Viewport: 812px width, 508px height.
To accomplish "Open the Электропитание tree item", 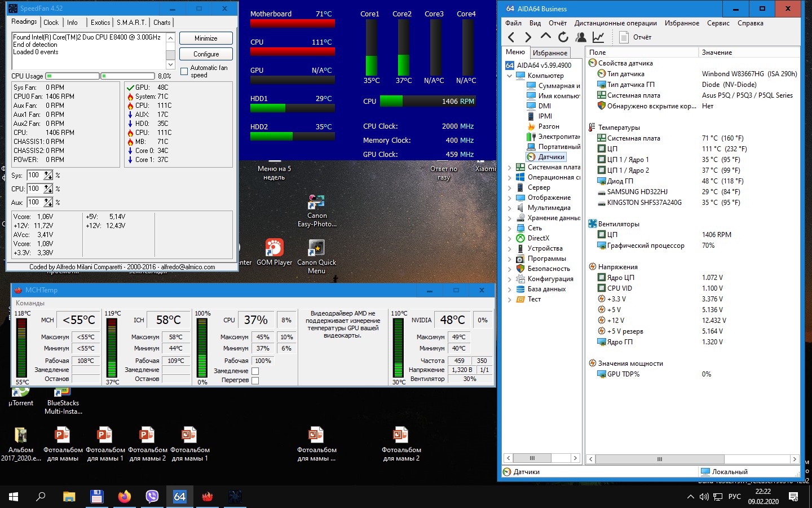I will pyautogui.click(x=553, y=137).
